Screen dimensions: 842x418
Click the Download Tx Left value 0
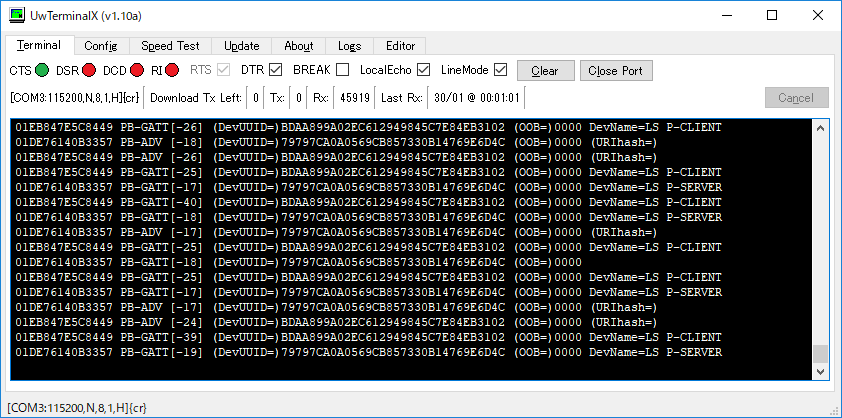click(x=256, y=98)
